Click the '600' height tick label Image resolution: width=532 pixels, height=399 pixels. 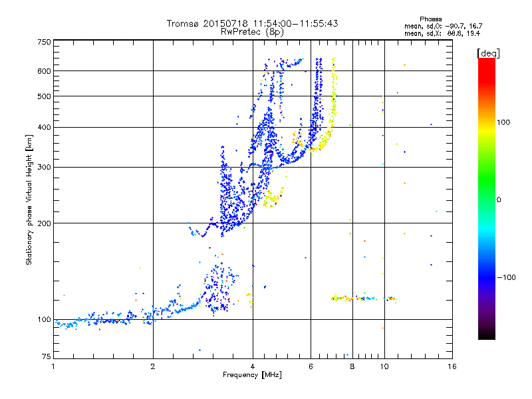click(44, 71)
